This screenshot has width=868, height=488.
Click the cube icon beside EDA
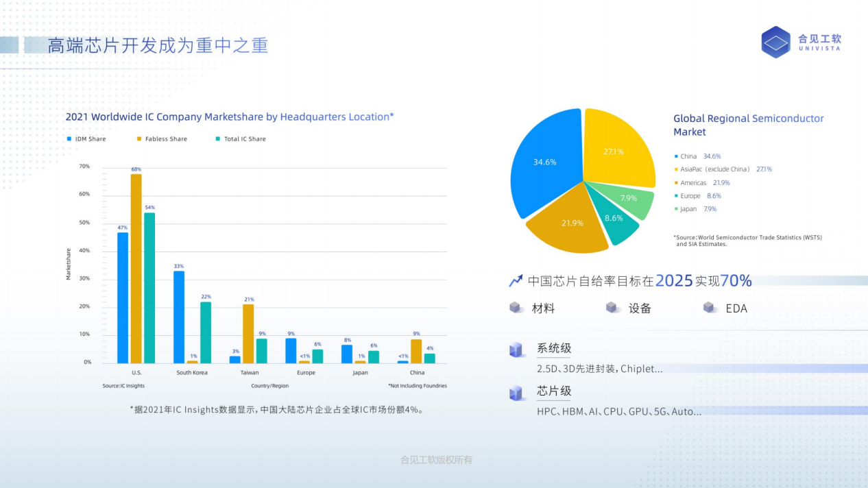pos(710,308)
